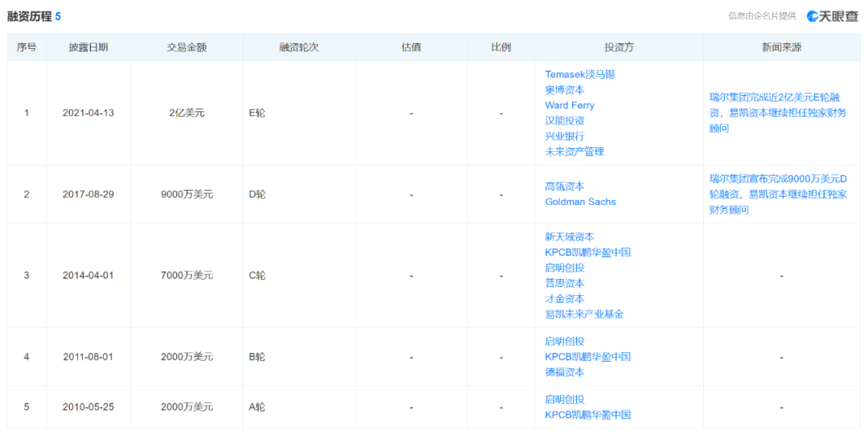Select the date 2011-08-01
The image size is (868, 435).
coord(88,357)
